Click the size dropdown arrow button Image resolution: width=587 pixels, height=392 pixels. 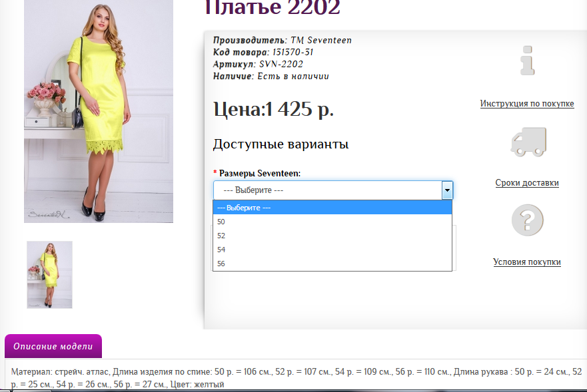click(447, 190)
